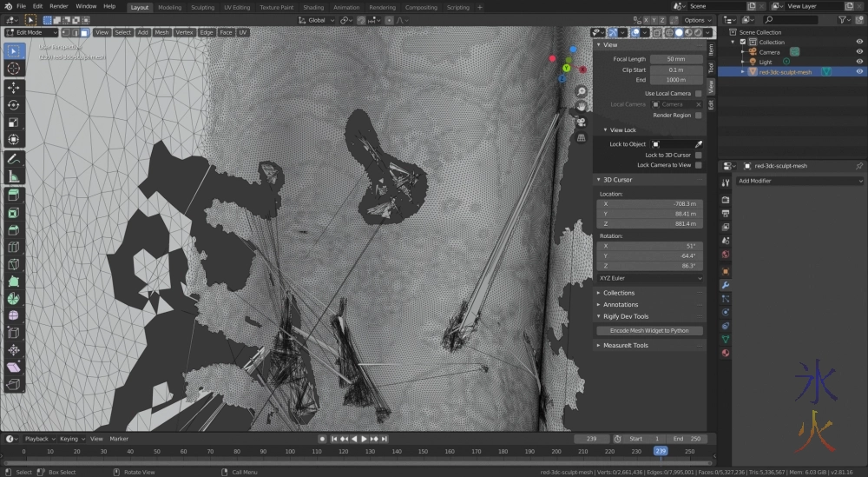Hide the Camera object in the outliner
Image resolution: width=868 pixels, height=477 pixels.
coord(859,52)
